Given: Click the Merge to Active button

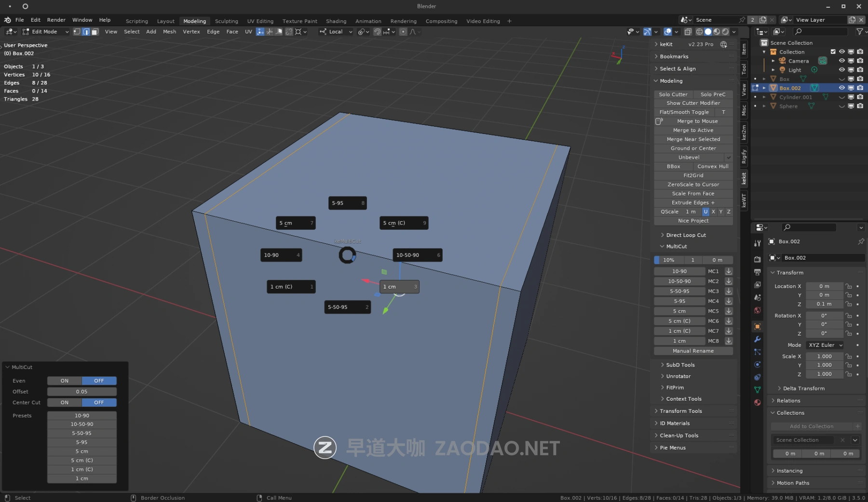Looking at the screenshot, I should click(693, 130).
